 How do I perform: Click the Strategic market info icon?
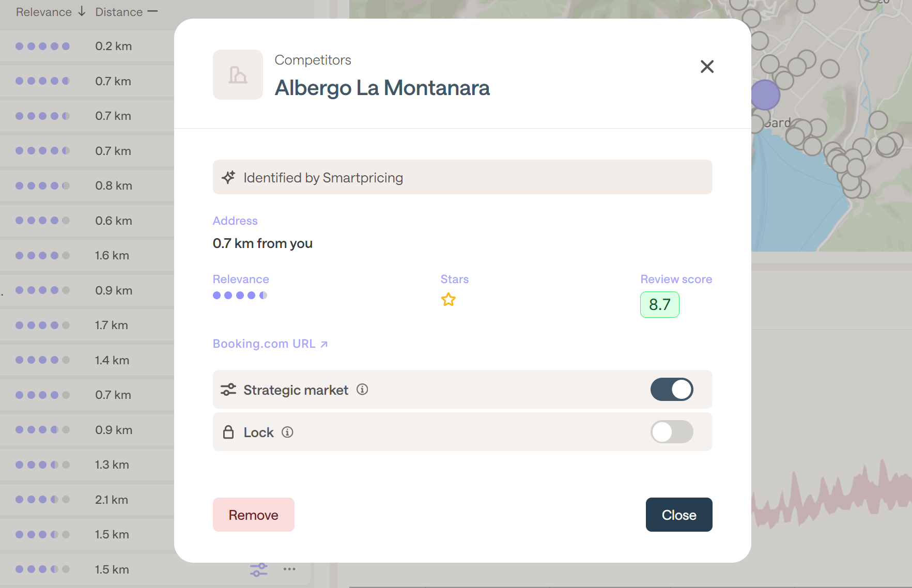coord(362,390)
